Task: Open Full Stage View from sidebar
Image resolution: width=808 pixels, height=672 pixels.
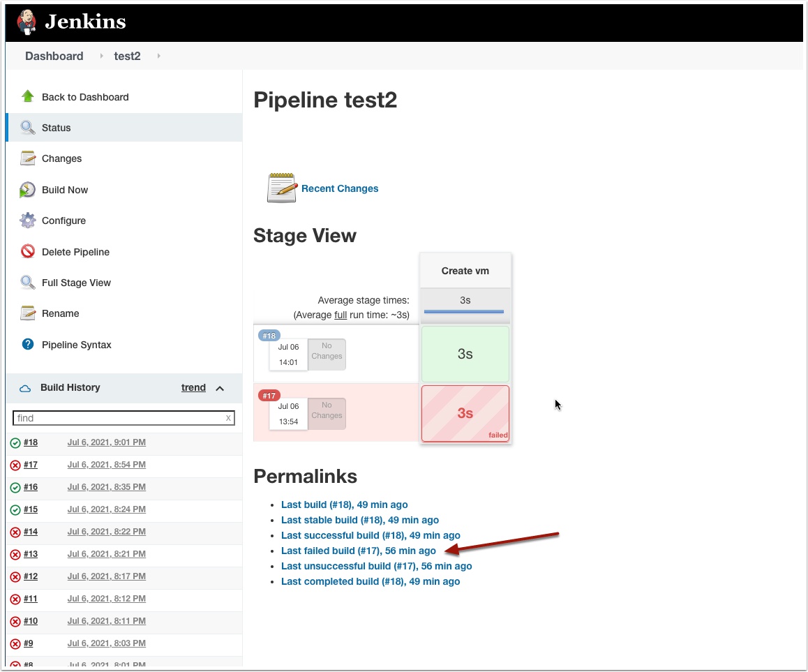Action: pyautogui.click(x=76, y=283)
